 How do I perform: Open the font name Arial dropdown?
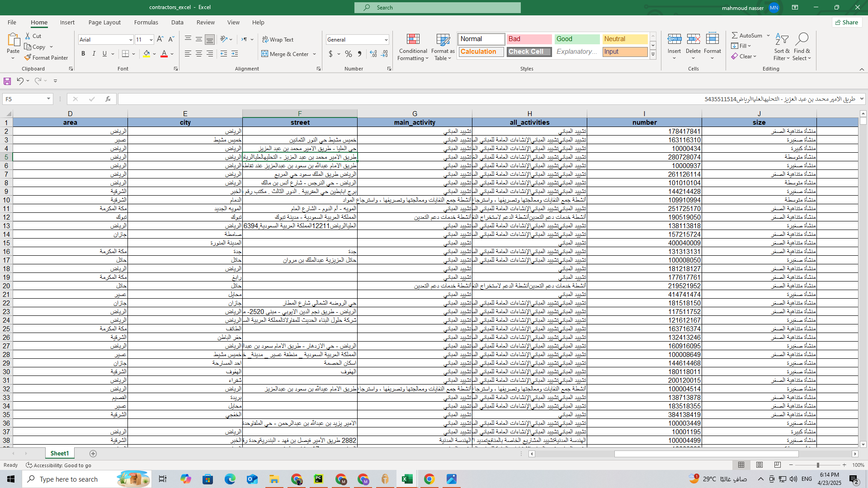(131, 40)
